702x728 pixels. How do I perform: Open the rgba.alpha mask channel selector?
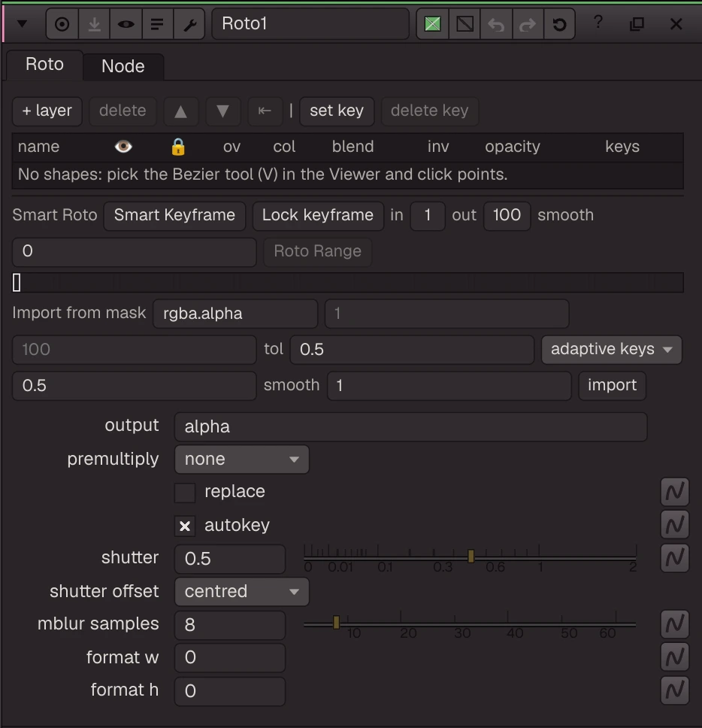[235, 314]
